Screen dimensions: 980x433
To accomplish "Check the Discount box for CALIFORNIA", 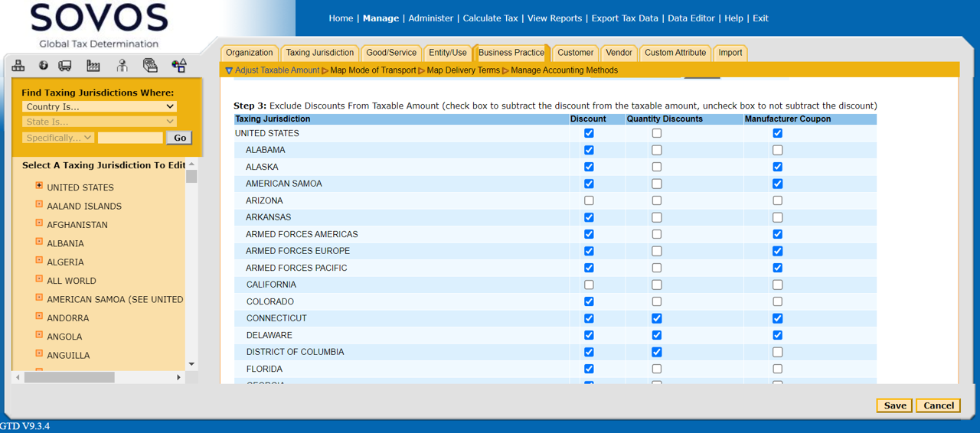I will [589, 285].
